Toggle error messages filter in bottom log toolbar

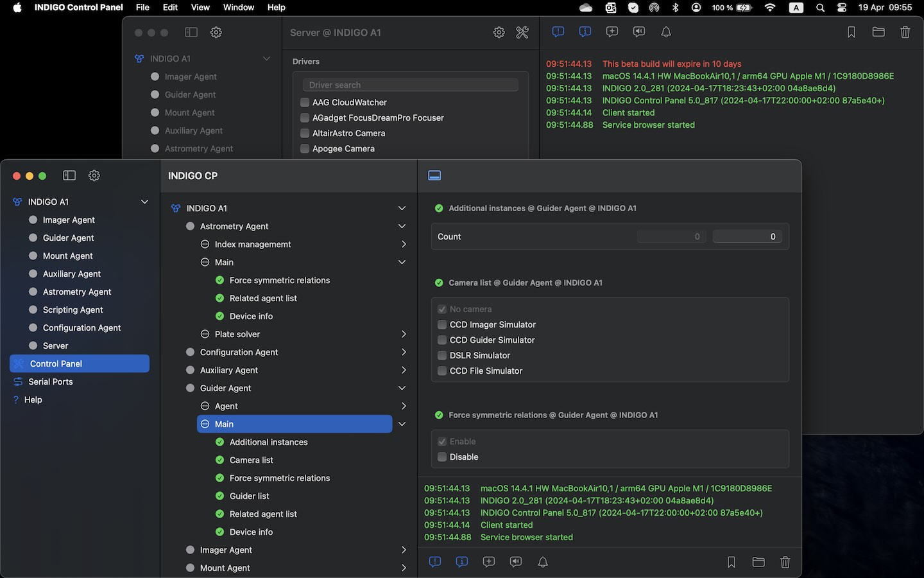435,562
